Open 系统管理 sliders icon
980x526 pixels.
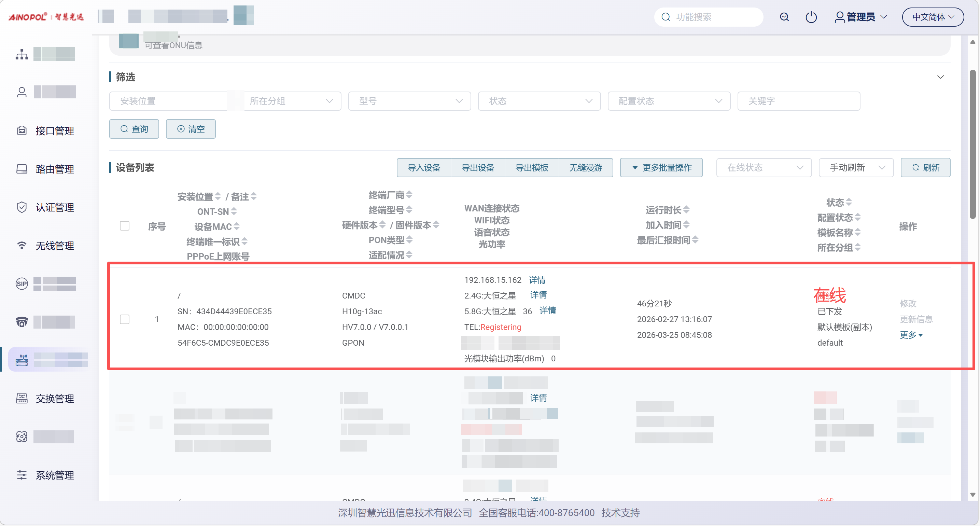coord(22,475)
